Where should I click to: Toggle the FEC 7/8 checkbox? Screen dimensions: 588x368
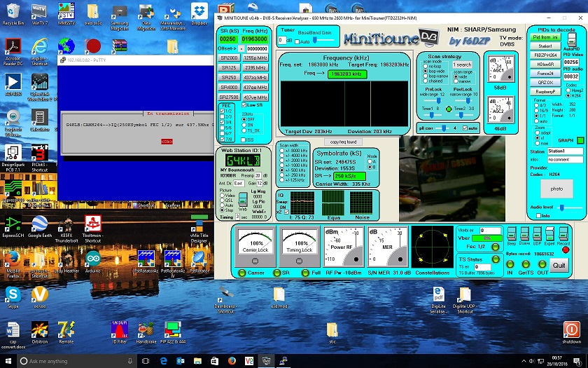[x=222, y=139]
